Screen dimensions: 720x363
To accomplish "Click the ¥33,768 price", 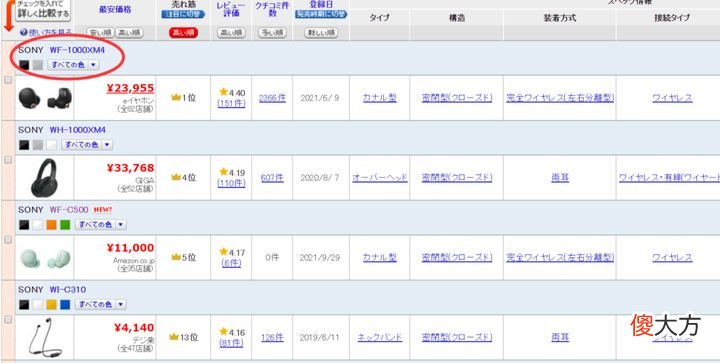I will tap(130, 168).
